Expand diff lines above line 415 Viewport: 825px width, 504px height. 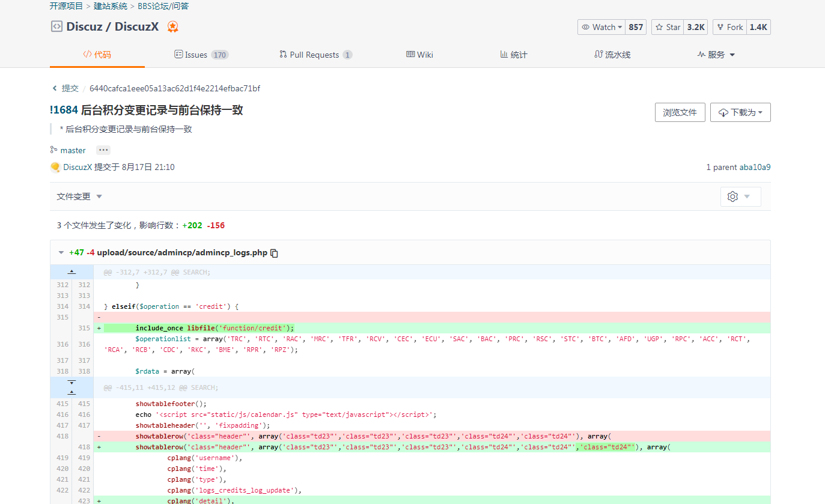(72, 392)
